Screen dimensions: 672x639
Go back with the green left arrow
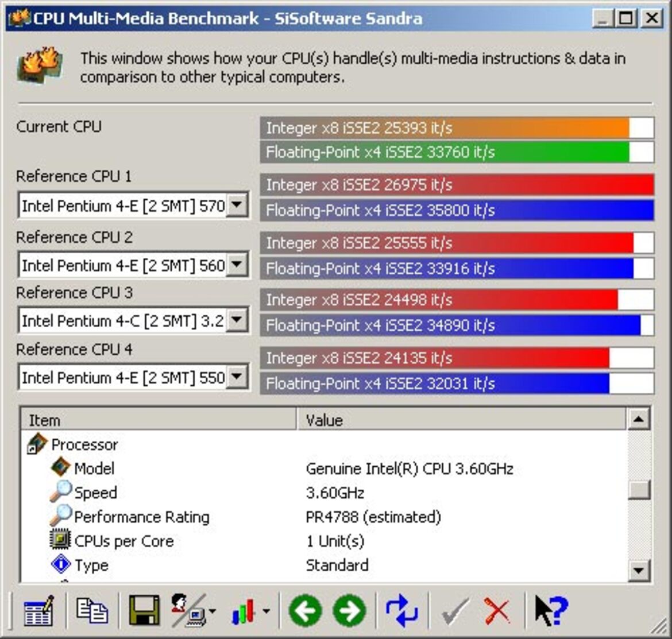306,611
